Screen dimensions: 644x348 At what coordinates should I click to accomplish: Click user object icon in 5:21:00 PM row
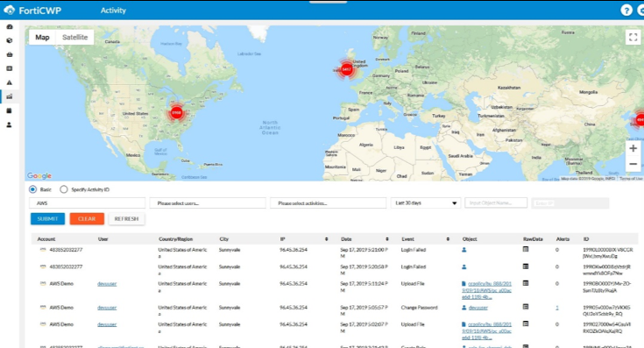click(x=464, y=250)
